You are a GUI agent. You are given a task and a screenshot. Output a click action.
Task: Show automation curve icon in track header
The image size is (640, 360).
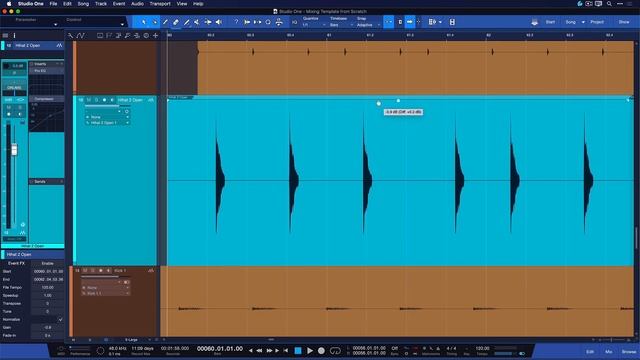pyautogui.click(x=80, y=36)
